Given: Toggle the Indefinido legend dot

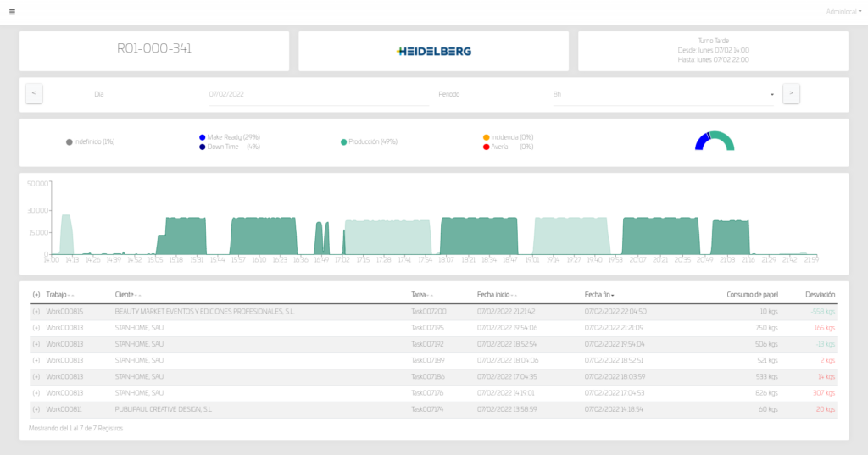Looking at the screenshot, I should point(70,142).
